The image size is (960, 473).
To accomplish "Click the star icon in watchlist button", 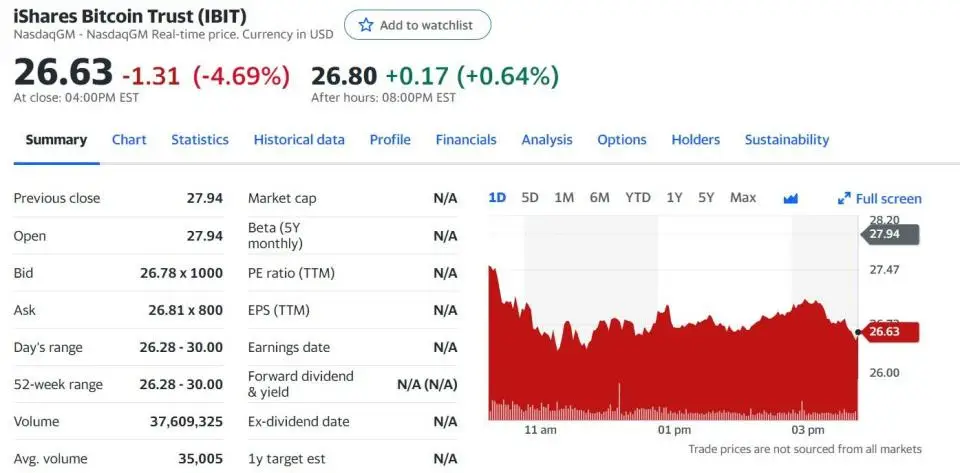I will tap(366, 25).
